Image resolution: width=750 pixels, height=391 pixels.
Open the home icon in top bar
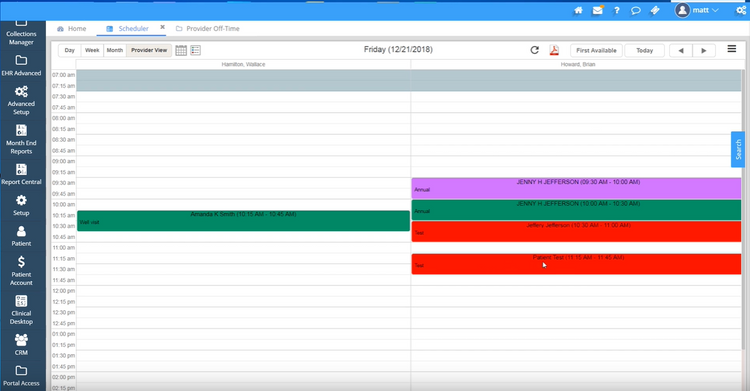[578, 10]
